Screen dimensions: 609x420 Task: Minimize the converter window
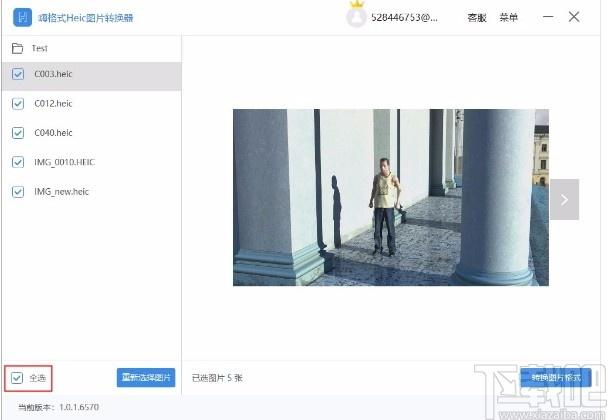click(548, 17)
